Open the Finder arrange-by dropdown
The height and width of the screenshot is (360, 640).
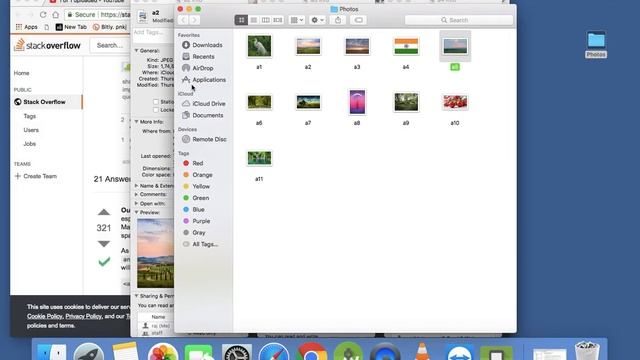[x=297, y=20]
